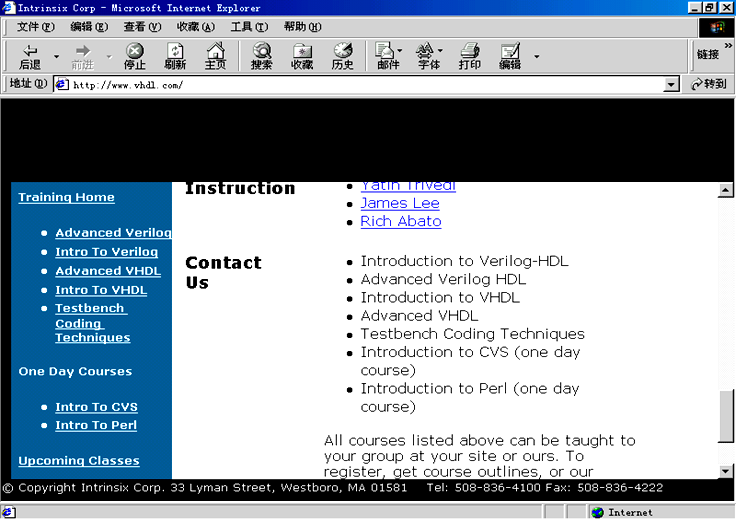Click the page scrollbar down arrow
This screenshot has width=736, height=520.
coord(725,471)
